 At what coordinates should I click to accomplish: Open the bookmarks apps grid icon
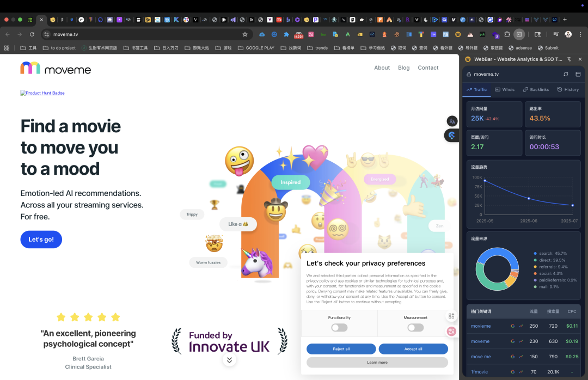7,48
